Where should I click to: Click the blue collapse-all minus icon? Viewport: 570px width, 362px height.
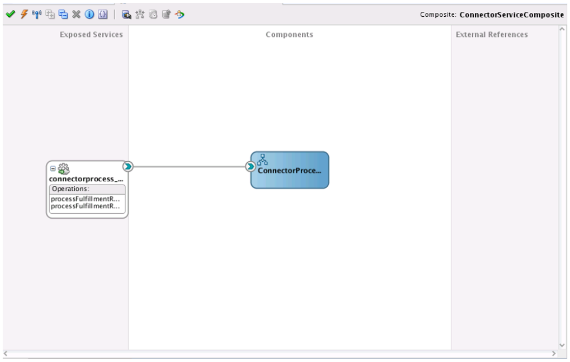point(63,14)
